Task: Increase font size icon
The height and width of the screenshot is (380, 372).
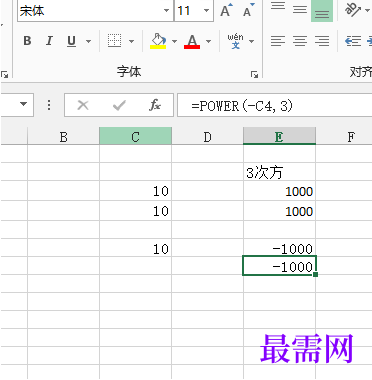Action: click(x=226, y=10)
